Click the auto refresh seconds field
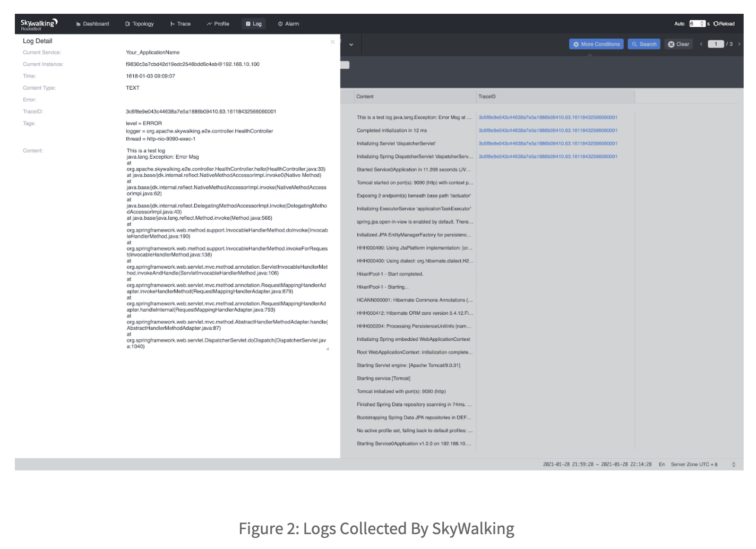This screenshot has width=756, height=549. click(697, 24)
